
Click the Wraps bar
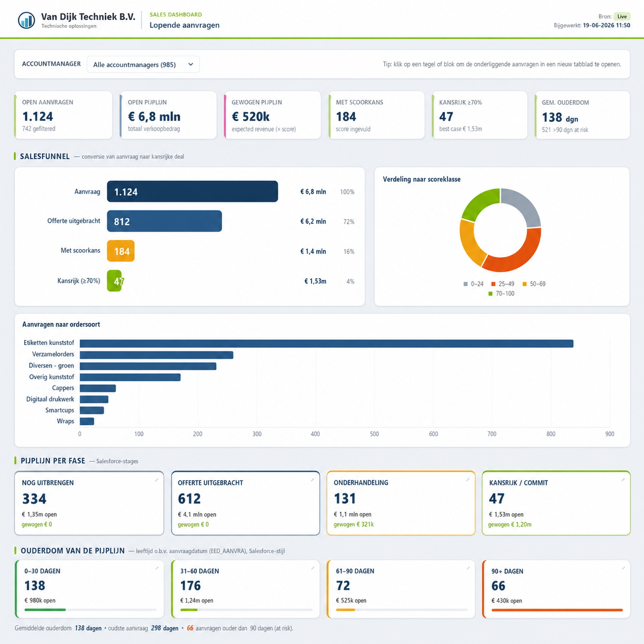(87, 422)
